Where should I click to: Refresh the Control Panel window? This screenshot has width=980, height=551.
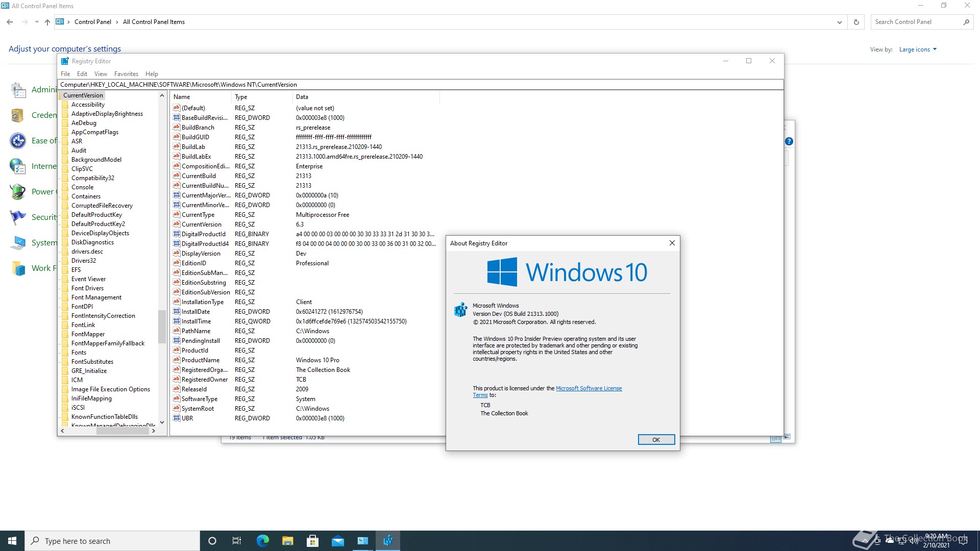pos(856,22)
